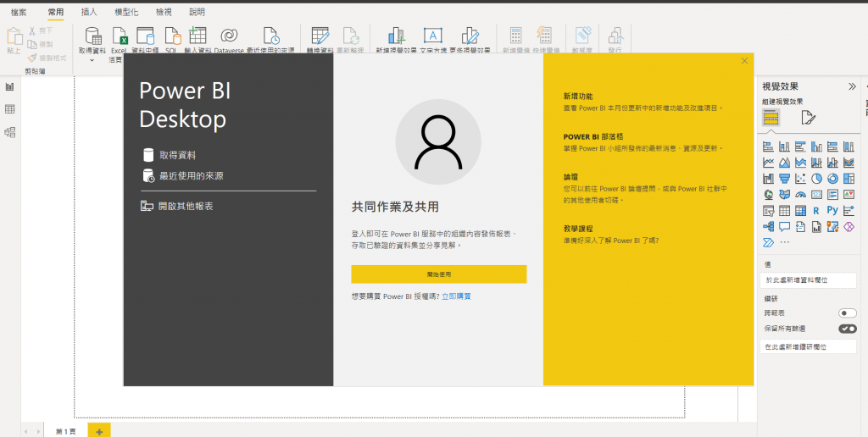Select the slicer visual
Viewport: 868px width, 437px height.
click(768, 211)
